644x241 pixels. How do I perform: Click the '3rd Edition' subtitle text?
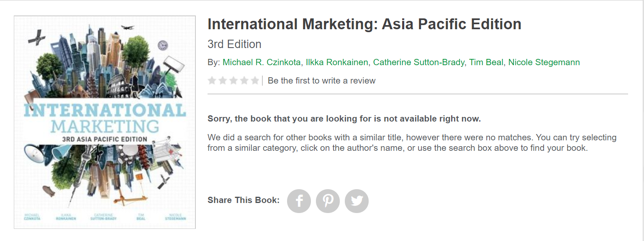[234, 44]
